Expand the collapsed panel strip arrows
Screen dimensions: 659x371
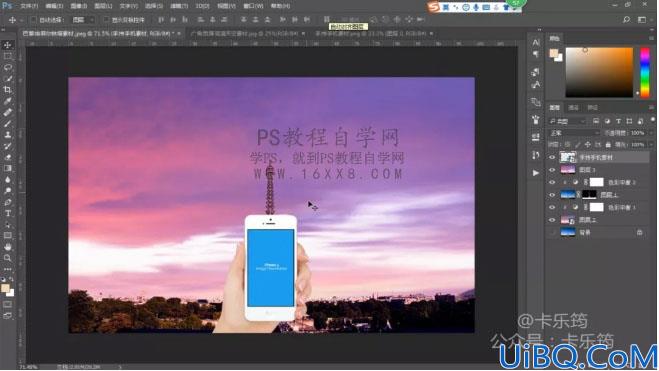(x=540, y=30)
